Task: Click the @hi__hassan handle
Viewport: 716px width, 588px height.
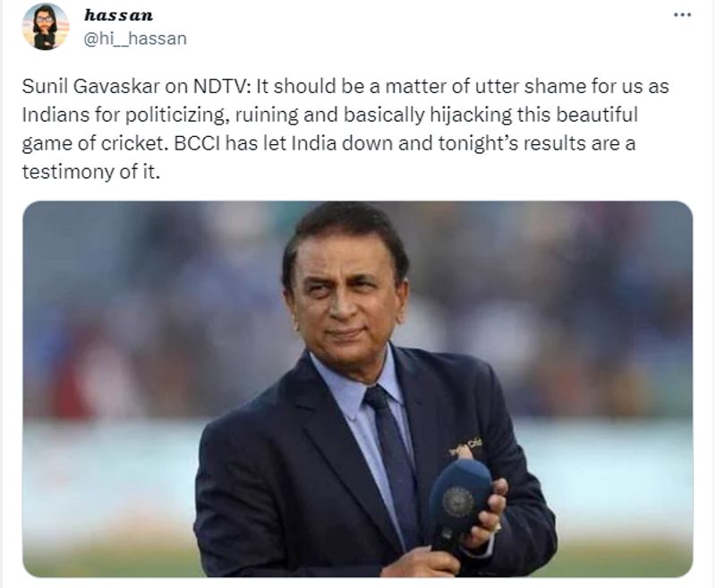Action: (135, 38)
